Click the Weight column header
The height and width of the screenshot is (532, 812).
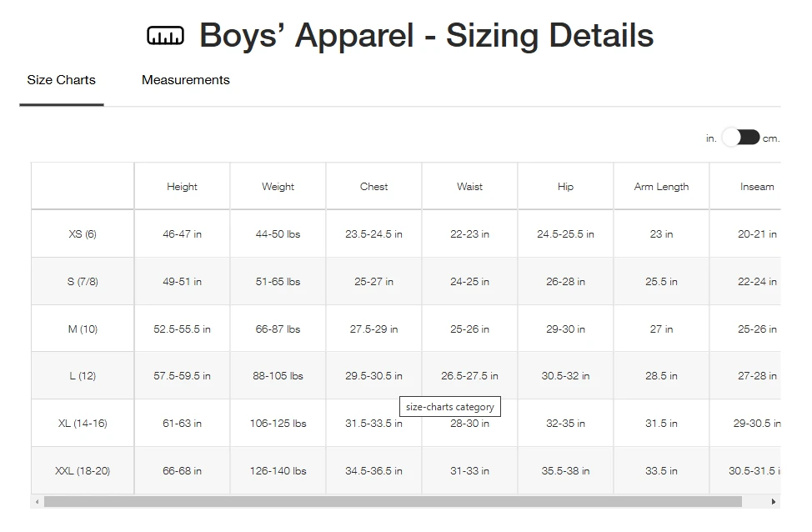[x=278, y=187]
